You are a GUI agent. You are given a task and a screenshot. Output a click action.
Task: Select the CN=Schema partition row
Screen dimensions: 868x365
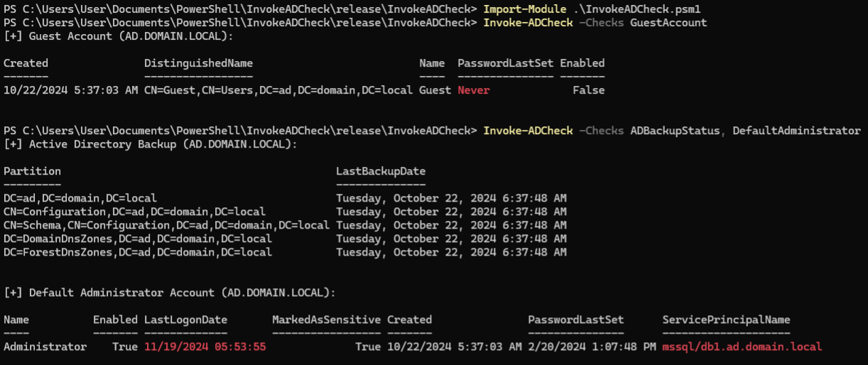point(166,225)
